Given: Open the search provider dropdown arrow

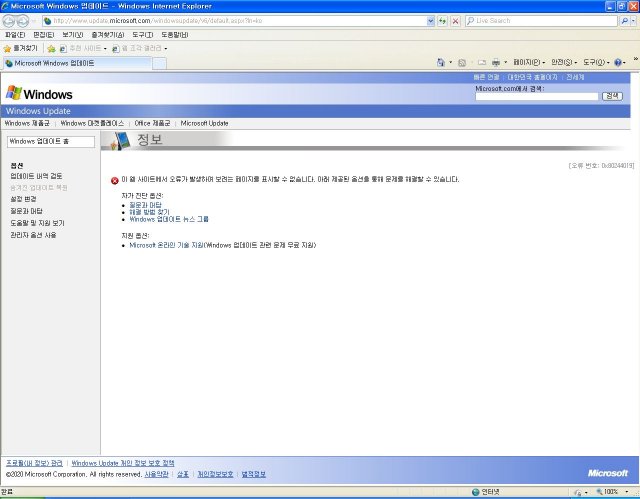Looking at the screenshot, I should (x=633, y=21).
